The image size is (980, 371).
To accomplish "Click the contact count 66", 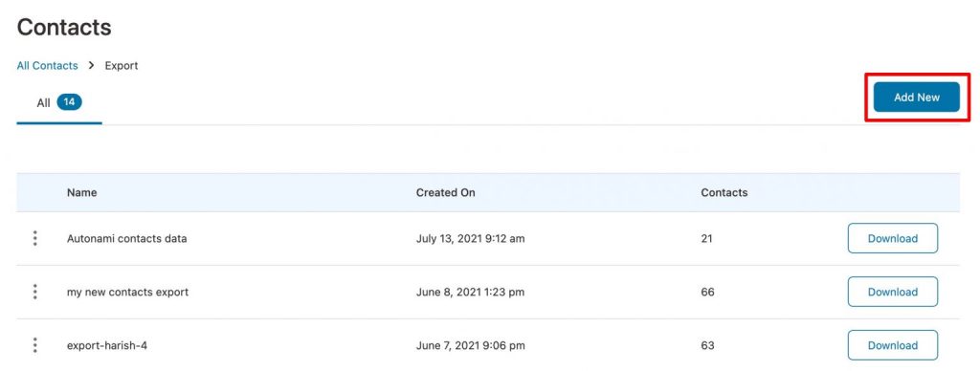I will pyautogui.click(x=707, y=292).
